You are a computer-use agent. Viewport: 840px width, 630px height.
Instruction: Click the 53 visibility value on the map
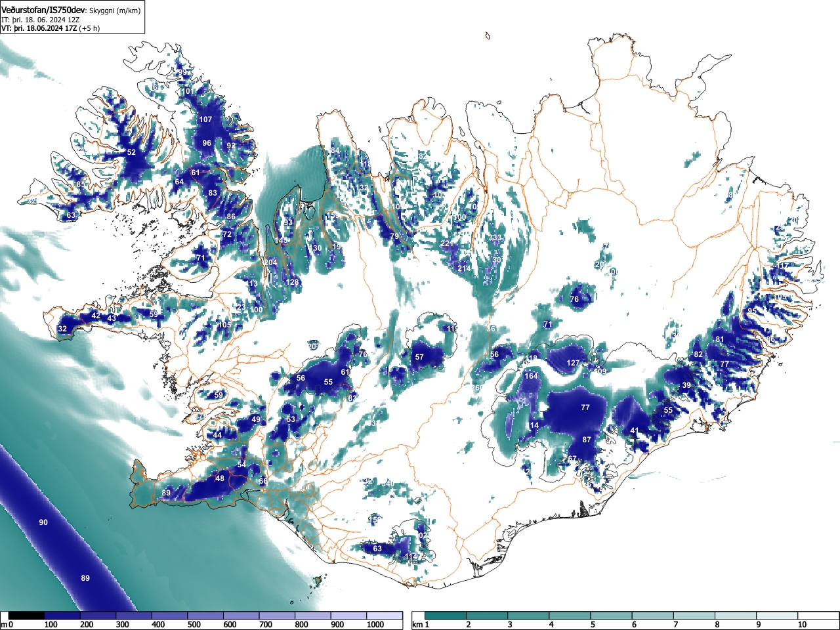click(291, 419)
